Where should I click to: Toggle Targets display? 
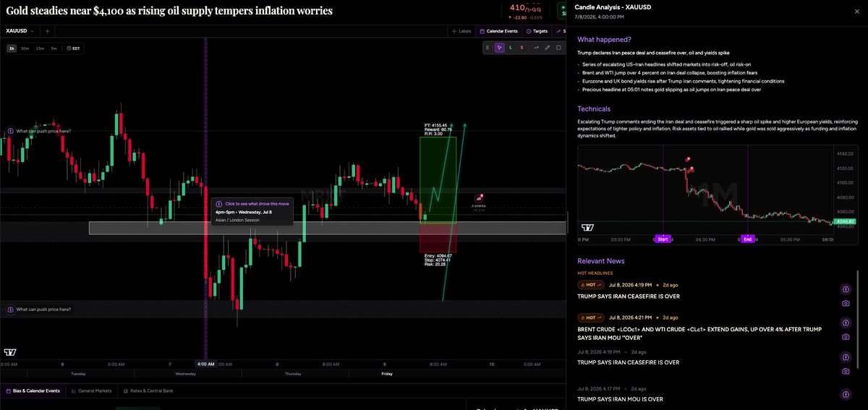point(537,31)
